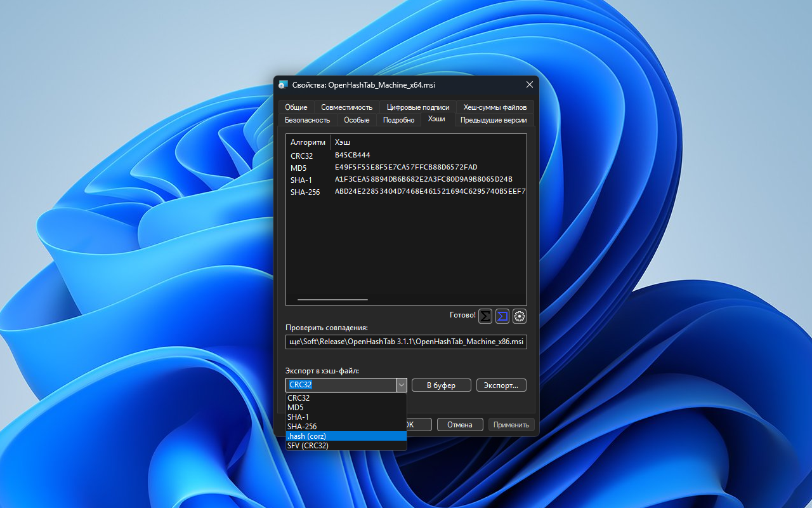Viewport: 812px width, 508px height.
Task: Click the black sigma icon button
Action: (x=485, y=316)
